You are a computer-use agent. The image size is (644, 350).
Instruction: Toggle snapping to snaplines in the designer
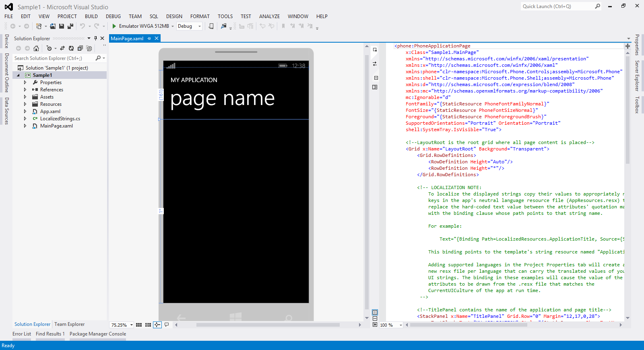[x=157, y=325]
